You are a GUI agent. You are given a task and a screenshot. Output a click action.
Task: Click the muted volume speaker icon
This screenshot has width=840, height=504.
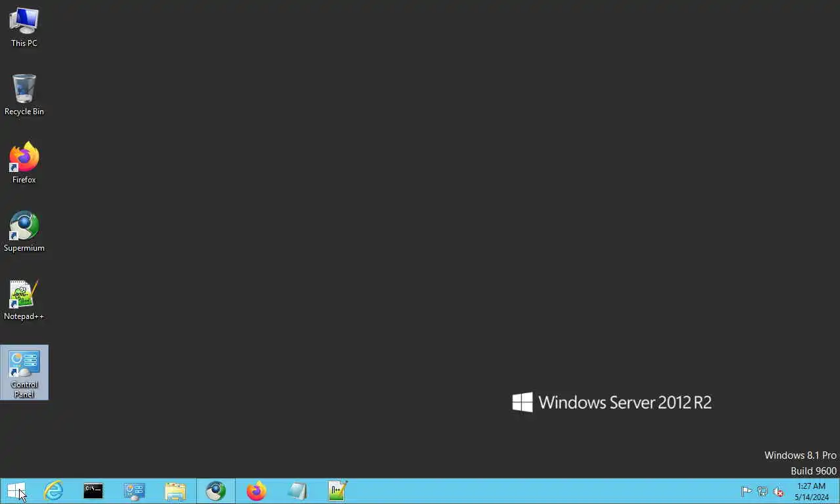tap(778, 492)
